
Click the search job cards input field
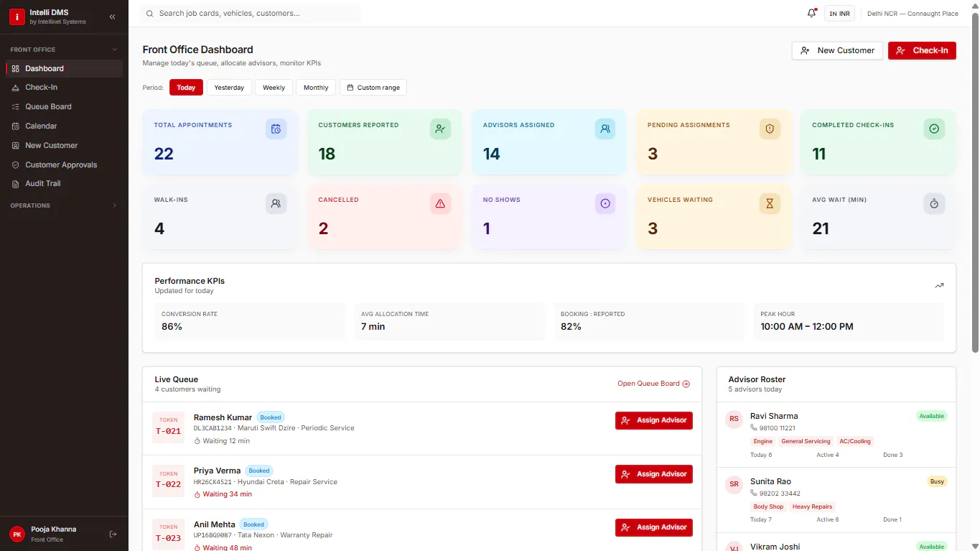point(251,14)
